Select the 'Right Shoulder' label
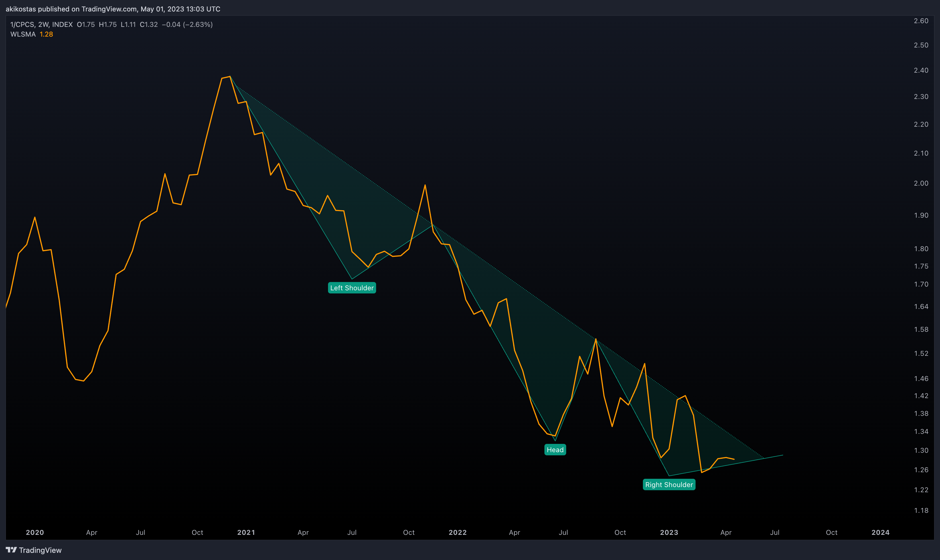The height and width of the screenshot is (560, 940). pos(669,484)
